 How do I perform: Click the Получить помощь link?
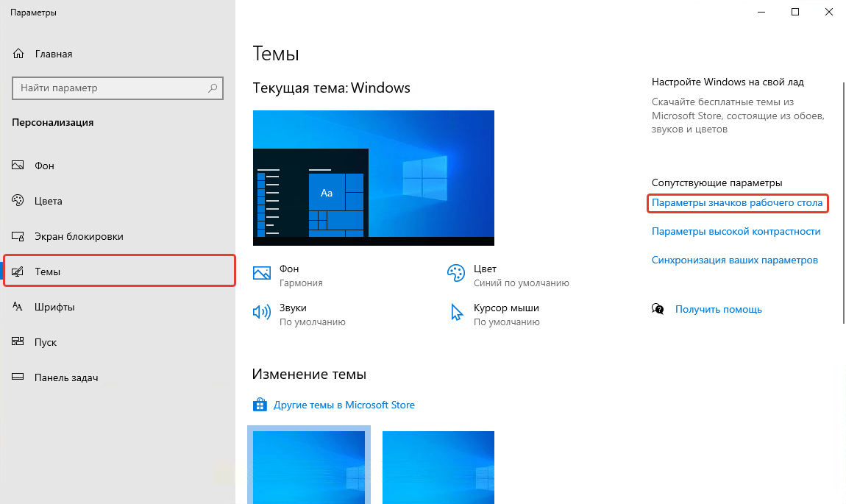pyautogui.click(x=718, y=309)
